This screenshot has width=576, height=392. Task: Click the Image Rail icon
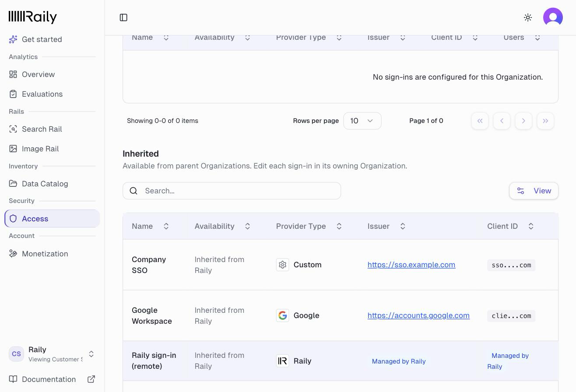(x=13, y=149)
